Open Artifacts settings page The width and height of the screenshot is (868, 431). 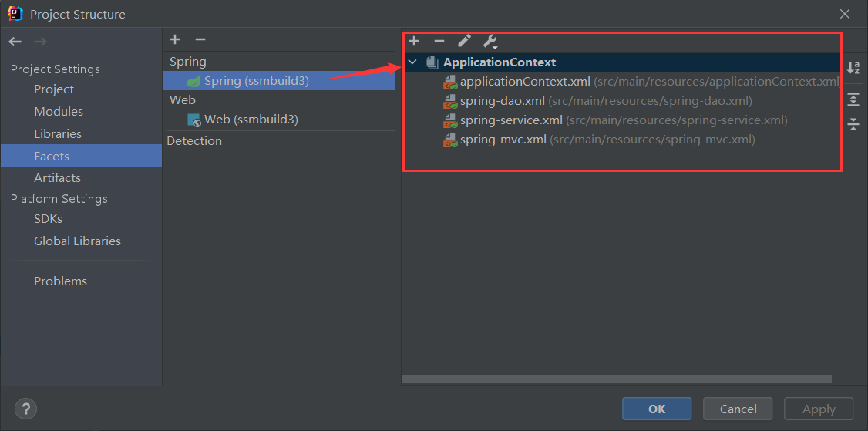(x=57, y=178)
